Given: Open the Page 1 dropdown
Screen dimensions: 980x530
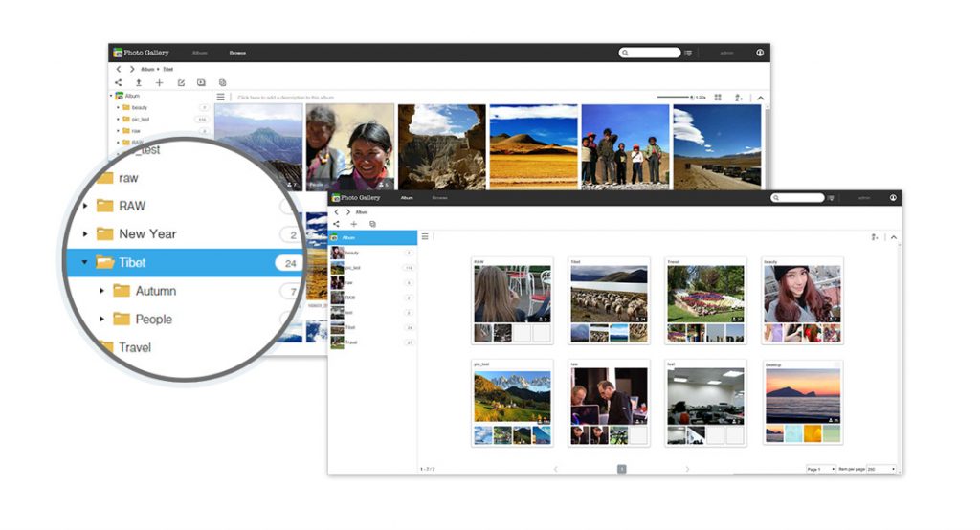Looking at the screenshot, I should tap(820, 469).
